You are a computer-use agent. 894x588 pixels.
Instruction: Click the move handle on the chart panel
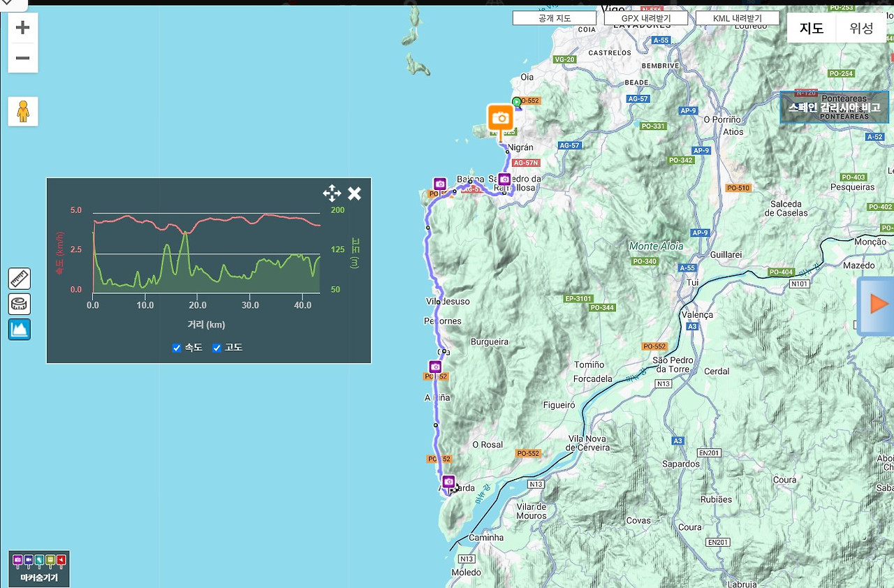(x=332, y=193)
